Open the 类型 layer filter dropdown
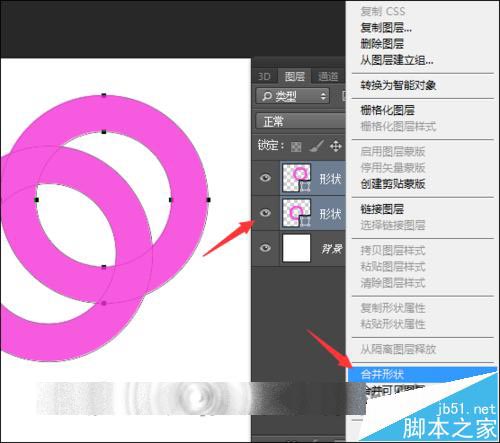 click(293, 96)
